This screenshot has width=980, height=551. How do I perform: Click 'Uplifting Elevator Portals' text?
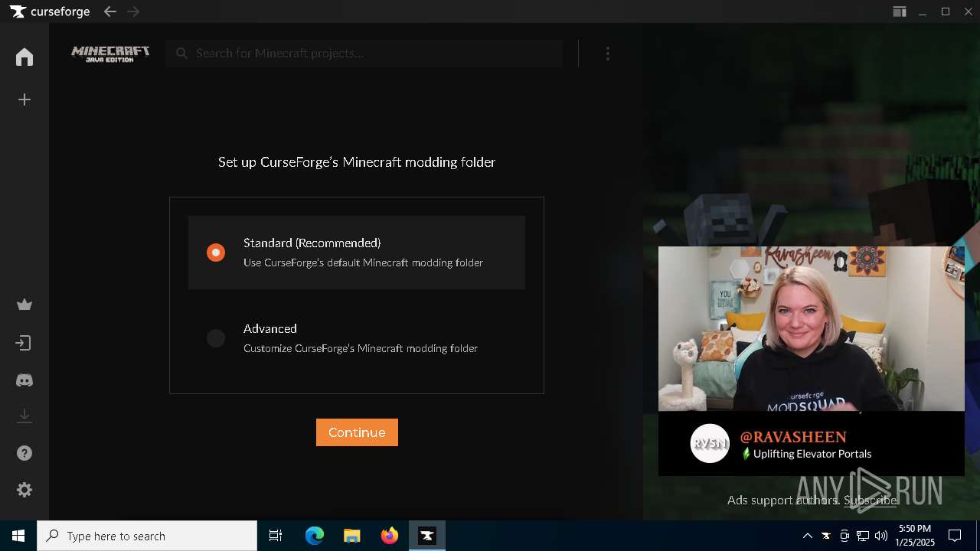(x=812, y=454)
